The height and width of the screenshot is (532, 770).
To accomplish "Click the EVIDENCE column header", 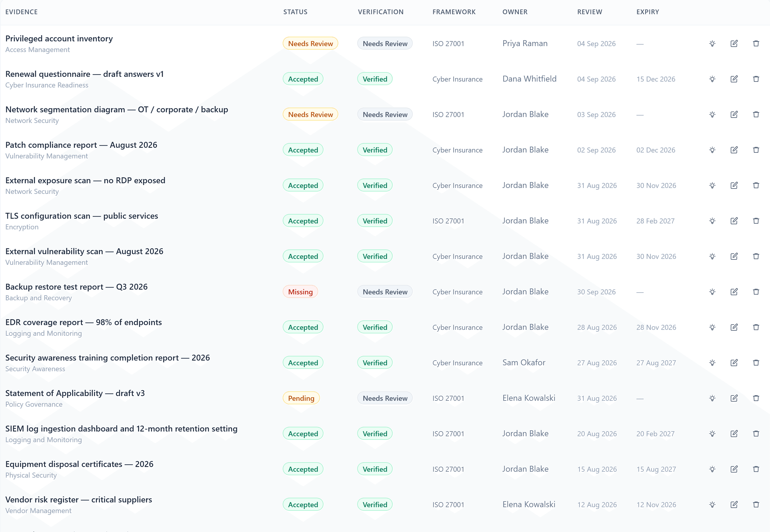I will [x=22, y=12].
